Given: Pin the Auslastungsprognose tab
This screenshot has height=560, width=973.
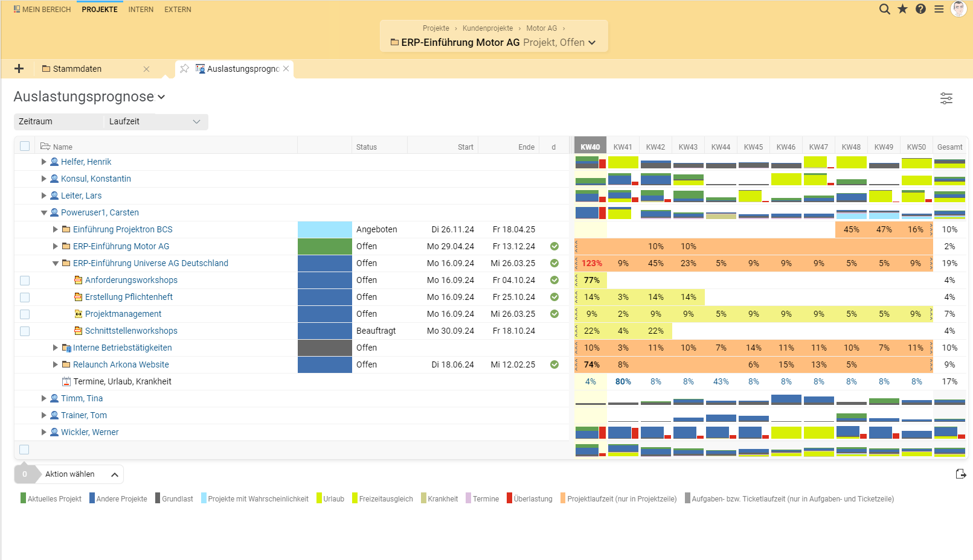Looking at the screenshot, I should pyautogui.click(x=184, y=69).
